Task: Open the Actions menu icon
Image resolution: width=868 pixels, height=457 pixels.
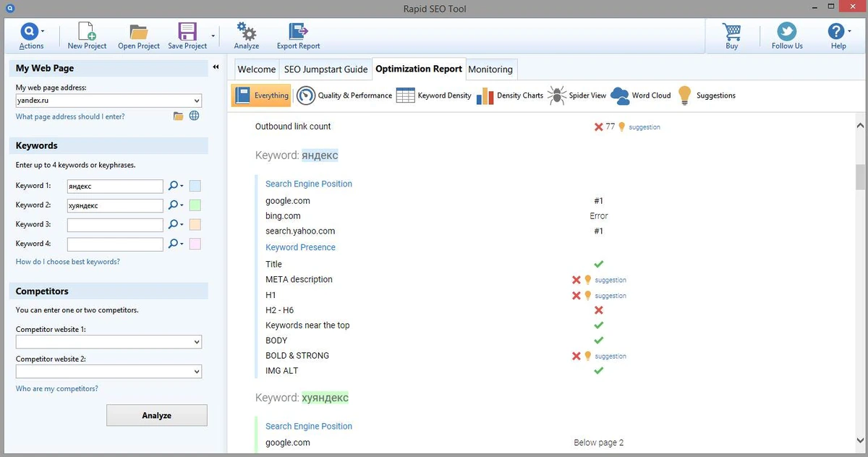Action: [30, 31]
